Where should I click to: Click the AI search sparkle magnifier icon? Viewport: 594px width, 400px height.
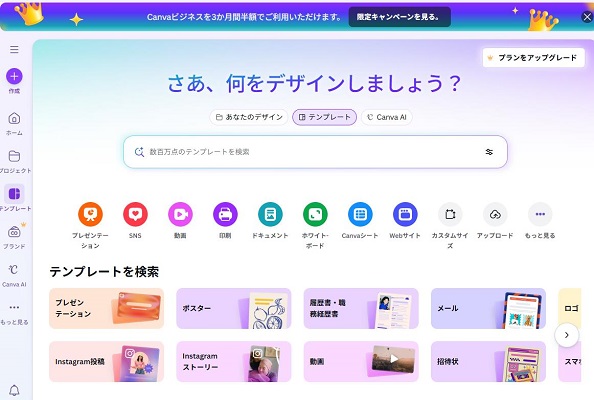(x=139, y=152)
